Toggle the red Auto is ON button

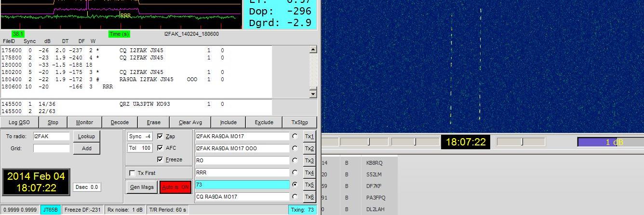point(175,187)
